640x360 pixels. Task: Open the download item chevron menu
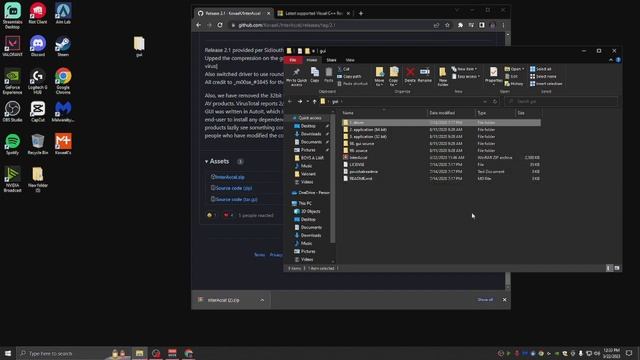[x=262, y=300]
